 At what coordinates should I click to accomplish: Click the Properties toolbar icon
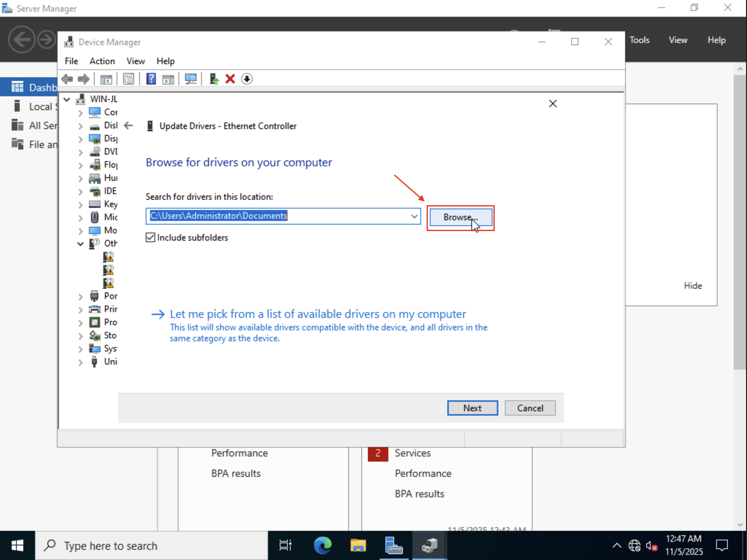click(x=128, y=79)
